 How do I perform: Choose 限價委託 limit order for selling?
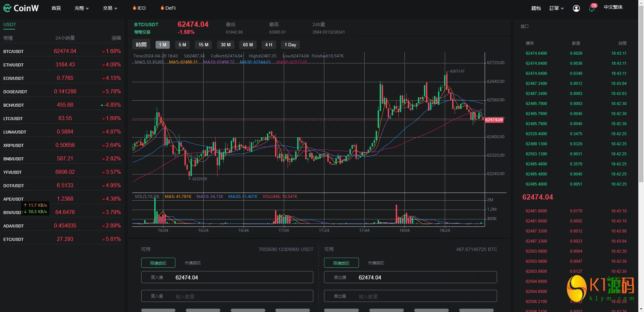[341, 263]
